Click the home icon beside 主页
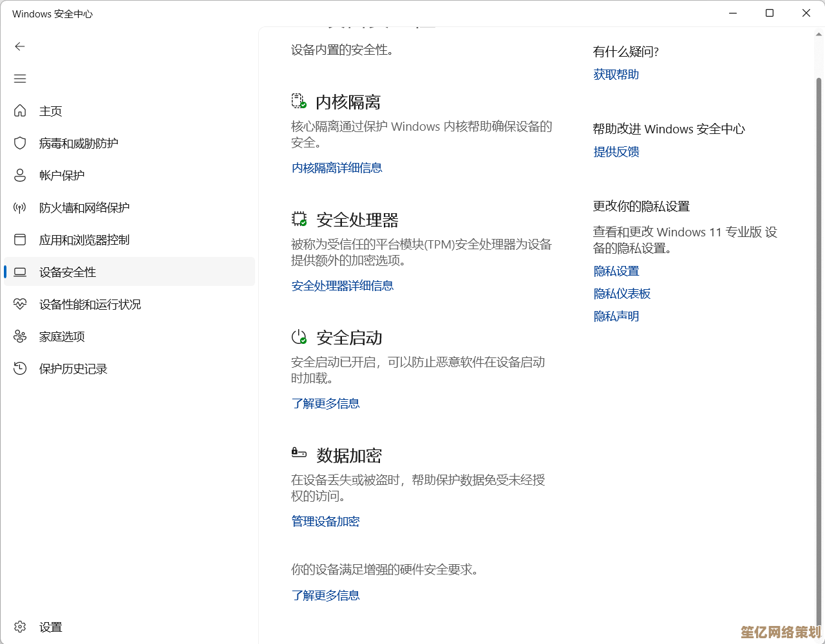The height and width of the screenshot is (644, 825). pos(20,111)
